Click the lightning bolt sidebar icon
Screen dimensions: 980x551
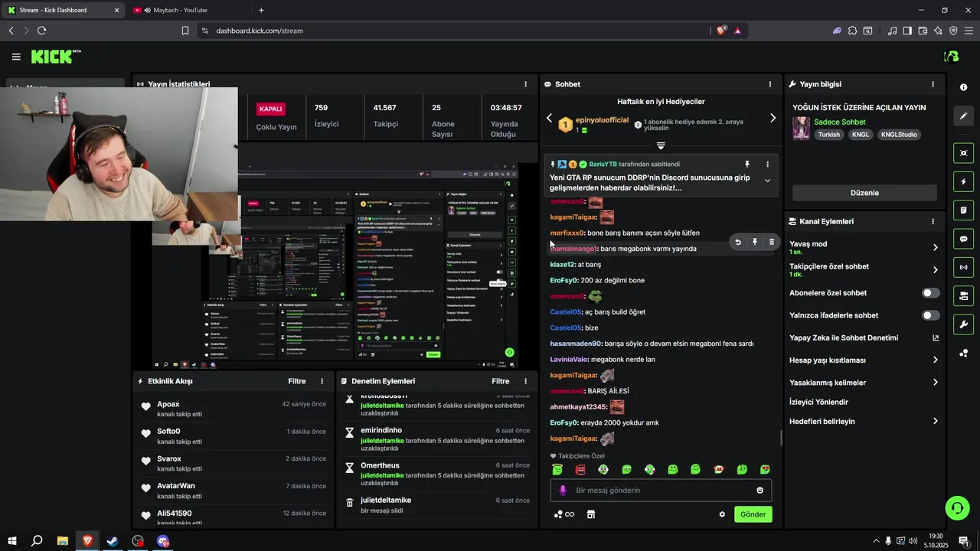(964, 182)
